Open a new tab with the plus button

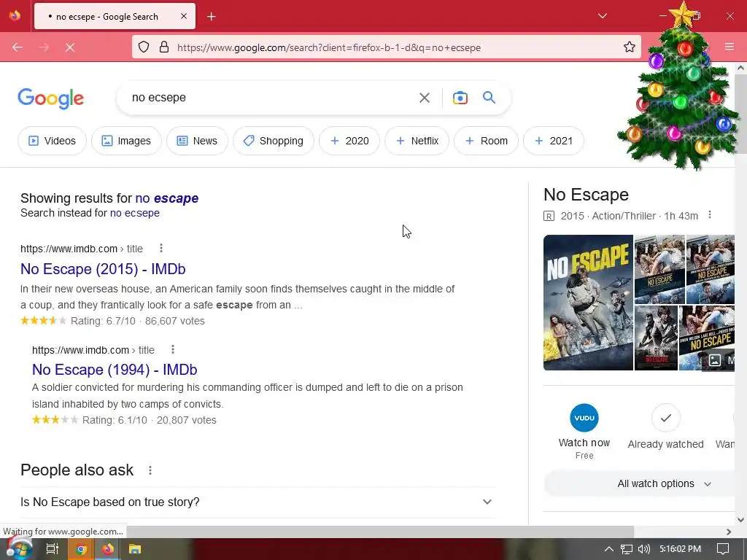(x=212, y=17)
